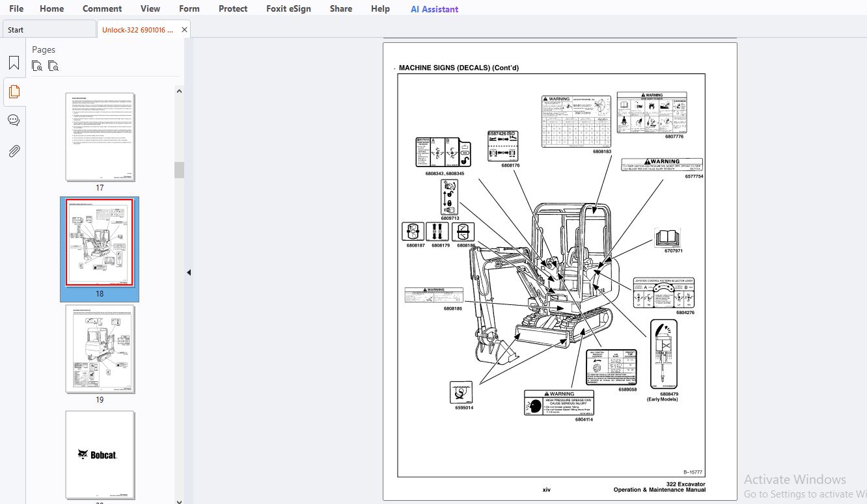Open the Protect ribbon tab
This screenshot has height=504, width=867.
pos(233,8)
